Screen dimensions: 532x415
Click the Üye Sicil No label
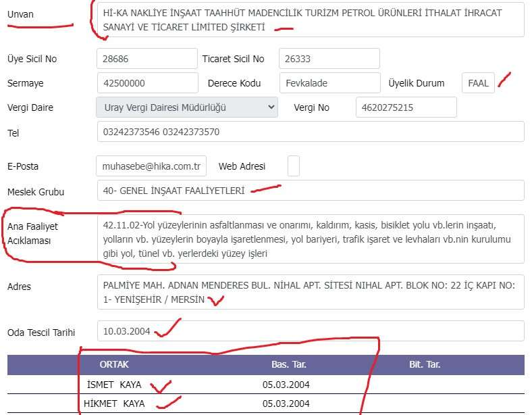(x=32, y=59)
